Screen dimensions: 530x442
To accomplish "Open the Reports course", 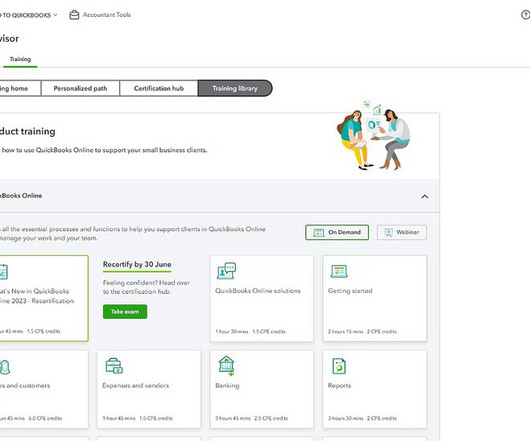I will point(375,389).
